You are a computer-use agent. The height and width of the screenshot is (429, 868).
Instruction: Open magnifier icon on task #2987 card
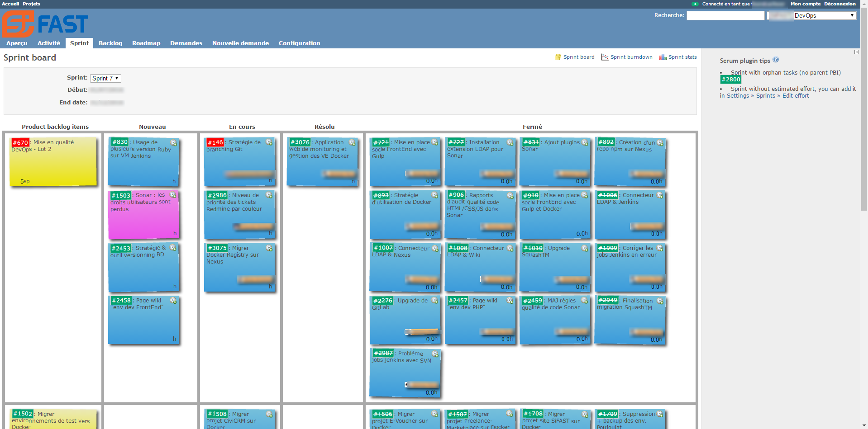coord(435,354)
